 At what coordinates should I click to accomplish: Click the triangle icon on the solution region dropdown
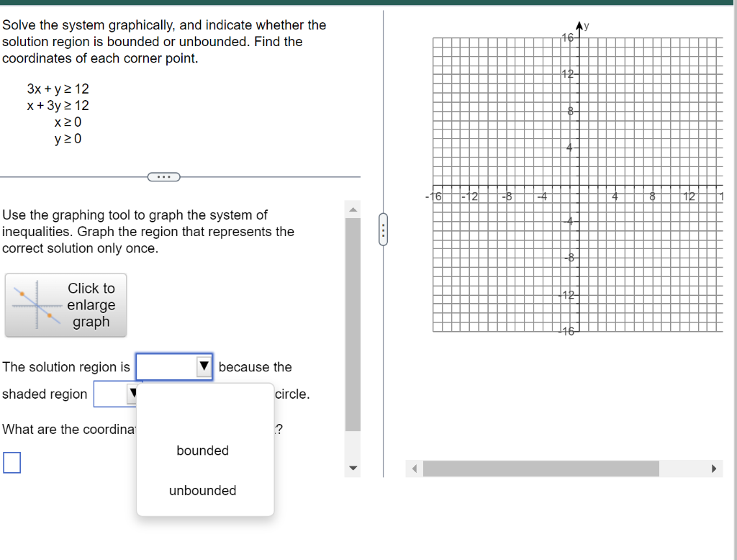point(204,367)
